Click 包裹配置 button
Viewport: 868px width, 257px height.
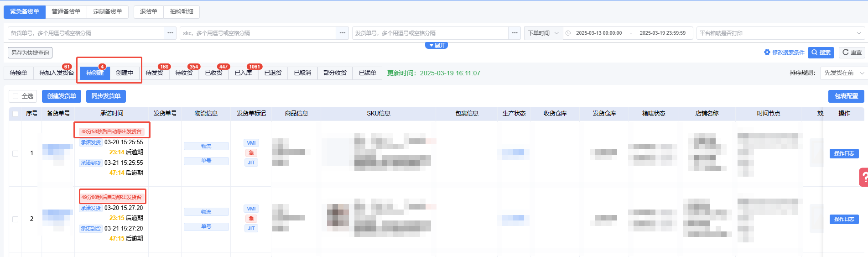point(846,96)
